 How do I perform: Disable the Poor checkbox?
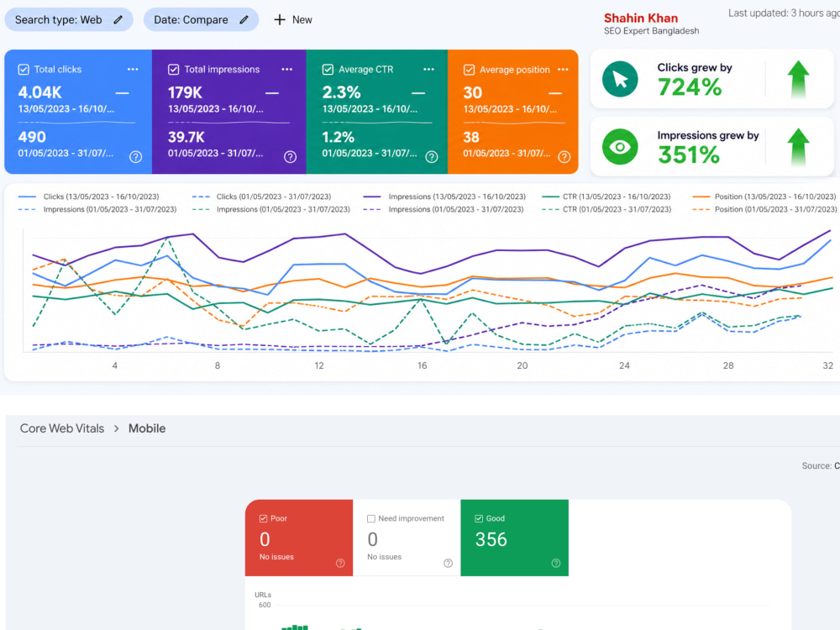tap(263, 518)
